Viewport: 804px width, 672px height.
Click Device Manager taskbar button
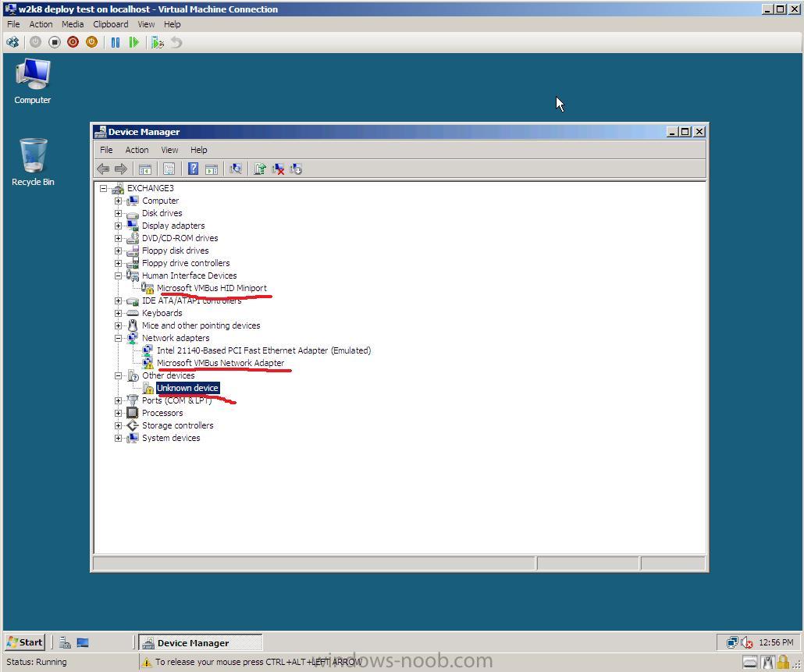(x=201, y=642)
